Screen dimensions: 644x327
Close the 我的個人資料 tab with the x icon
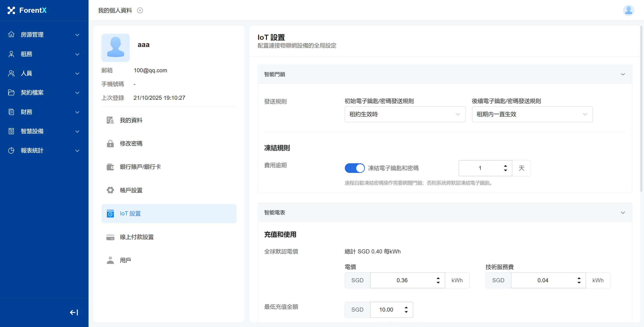(140, 10)
